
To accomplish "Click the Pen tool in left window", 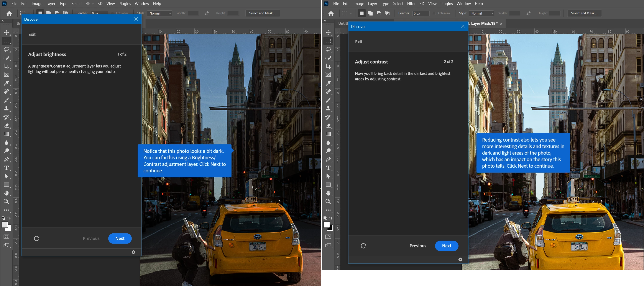I will pos(7,159).
